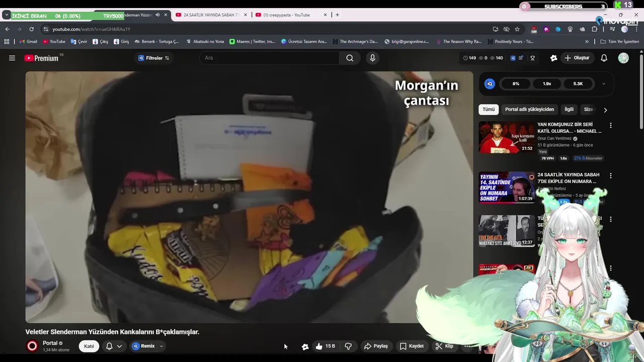Open the subscription bell dropdown arrow
The image size is (644, 362).
(119, 346)
